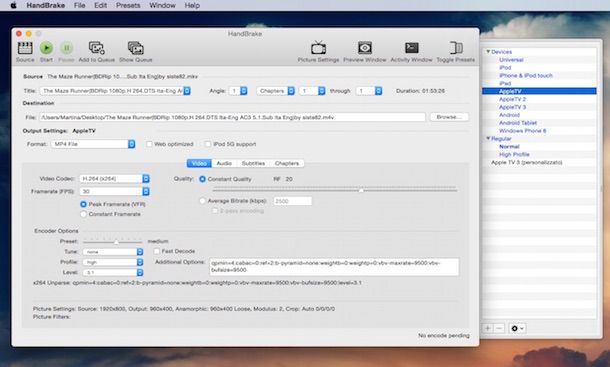Open the Tune dropdown
The height and width of the screenshot is (367, 610).
pos(113,252)
